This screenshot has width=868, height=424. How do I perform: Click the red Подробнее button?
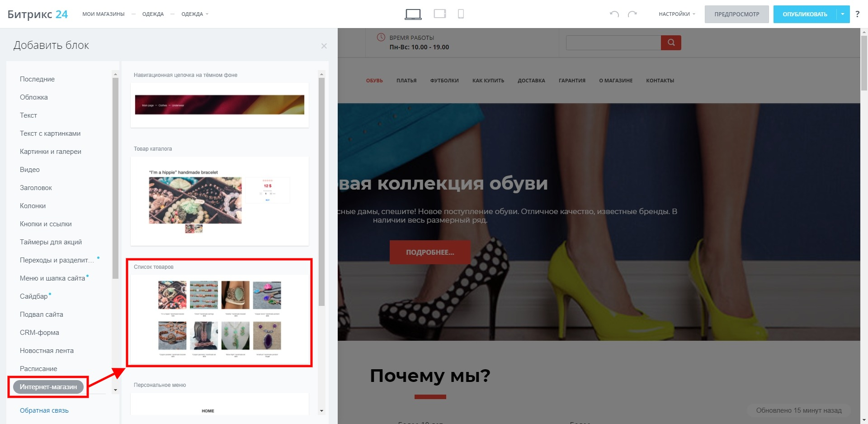tap(430, 252)
